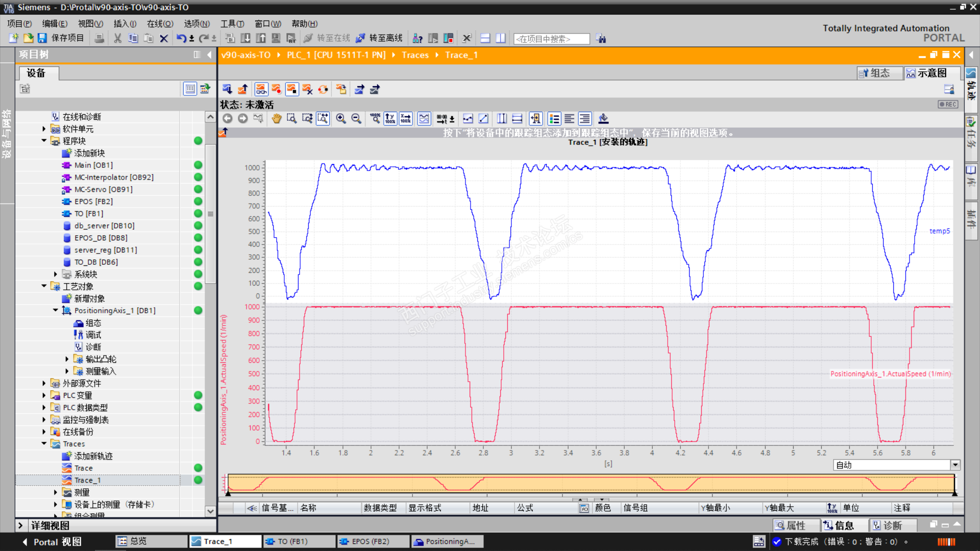Click the 转至离线 button
The width and height of the screenshot is (980, 551).
(379, 38)
